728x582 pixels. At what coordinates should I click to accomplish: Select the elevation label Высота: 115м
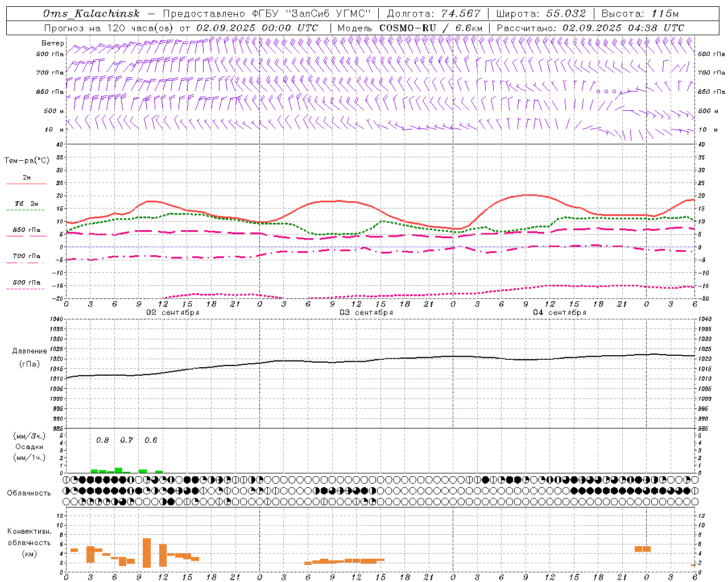[x=640, y=14]
